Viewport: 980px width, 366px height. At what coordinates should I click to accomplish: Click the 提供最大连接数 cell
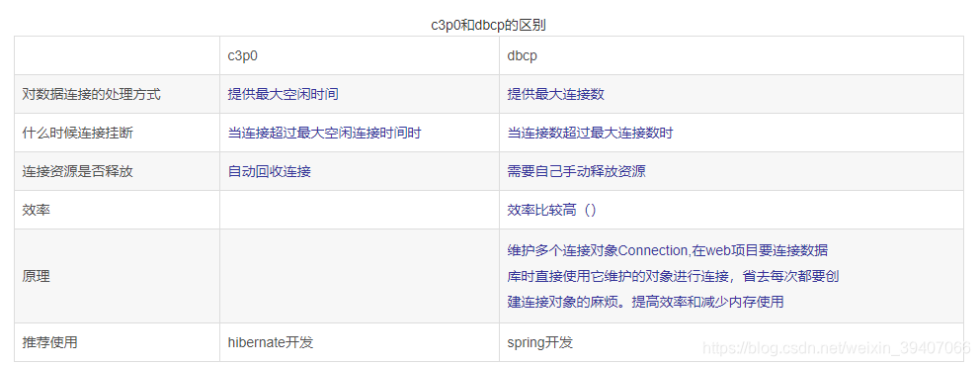pos(731,95)
